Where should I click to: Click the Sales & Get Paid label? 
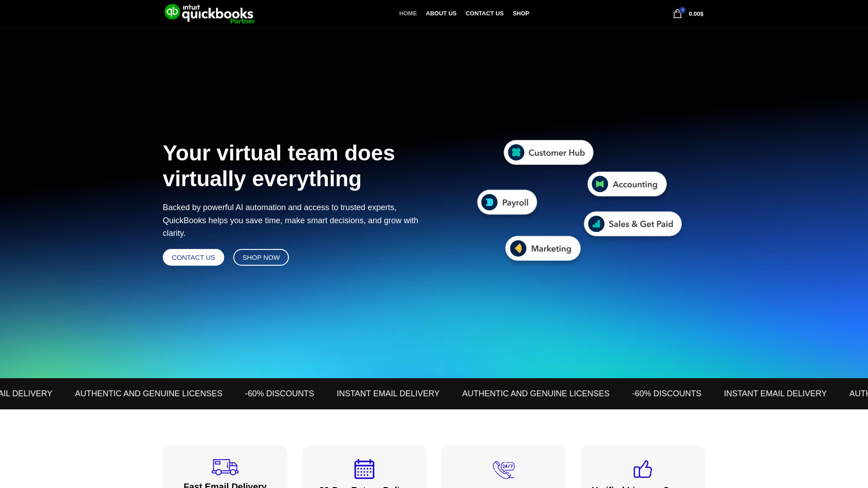641,224
